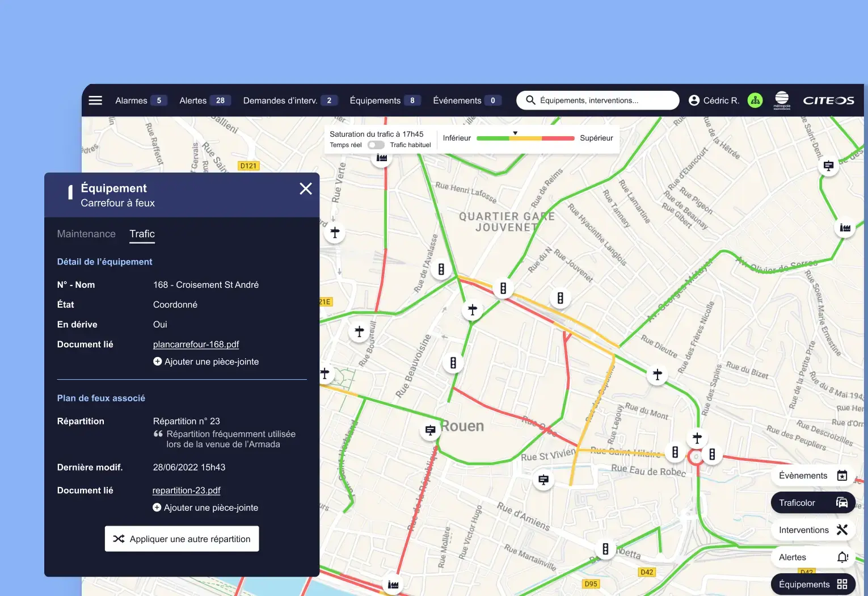
Task: Toggle the Traficolor map layer
Action: (812, 503)
